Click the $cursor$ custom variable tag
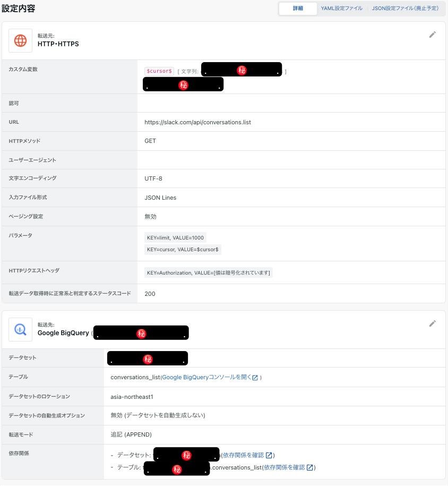This screenshot has width=448, height=486. tap(159, 71)
